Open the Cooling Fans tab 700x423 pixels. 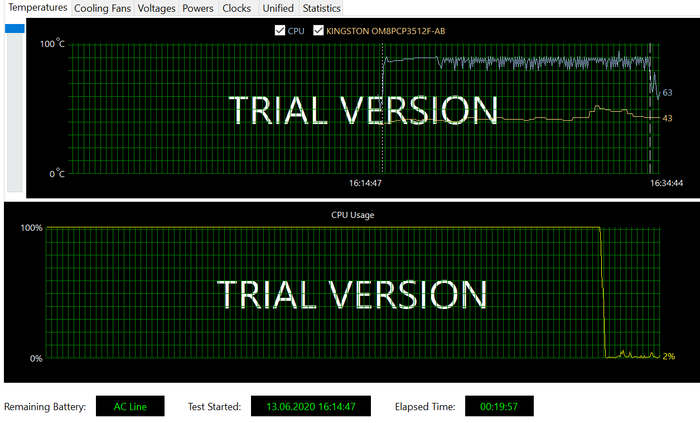pyautogui.click(x=102, y=8)
